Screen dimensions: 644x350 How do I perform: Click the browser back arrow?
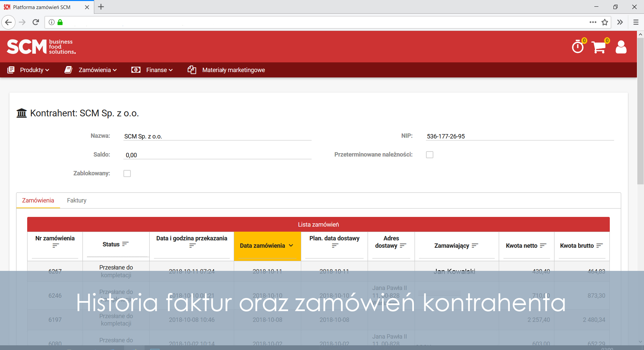8,22
